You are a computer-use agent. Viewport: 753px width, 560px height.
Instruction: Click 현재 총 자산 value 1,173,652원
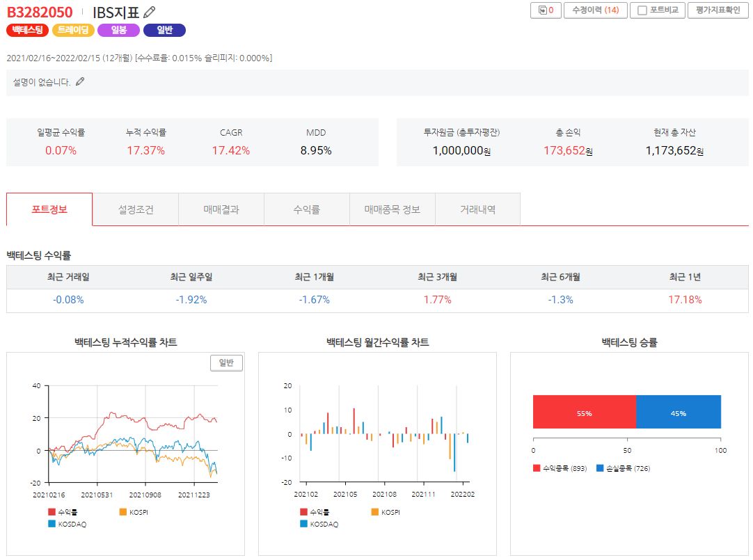click(674, 151)
